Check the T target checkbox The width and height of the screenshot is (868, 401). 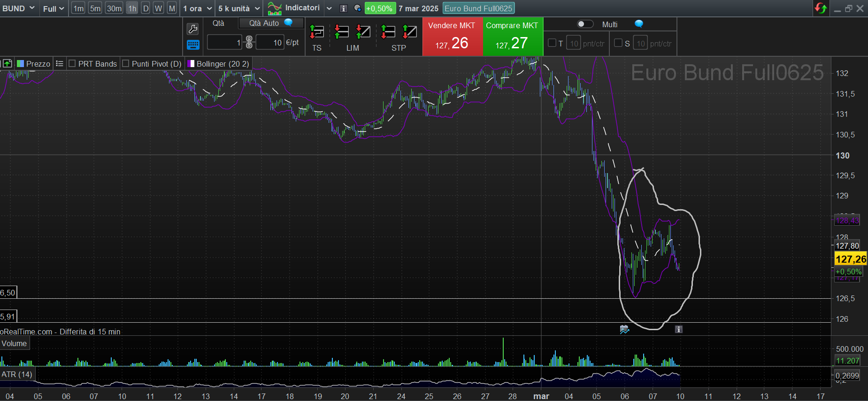coord(552,43)
